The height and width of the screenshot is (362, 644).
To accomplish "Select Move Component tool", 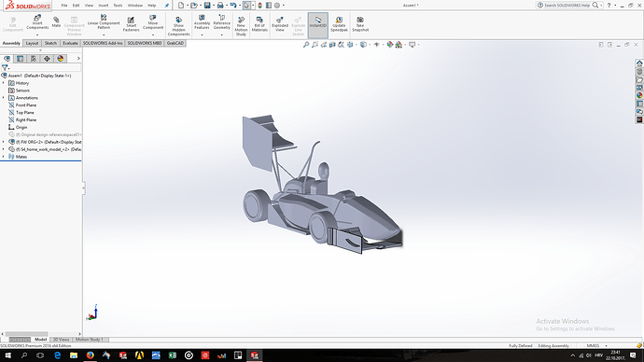I will [153, 22].
